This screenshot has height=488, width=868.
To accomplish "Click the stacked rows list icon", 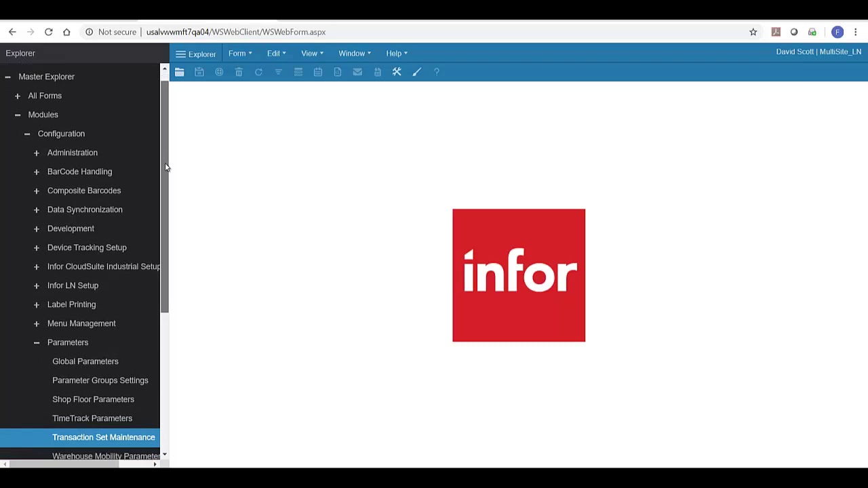I will (298, 72).
